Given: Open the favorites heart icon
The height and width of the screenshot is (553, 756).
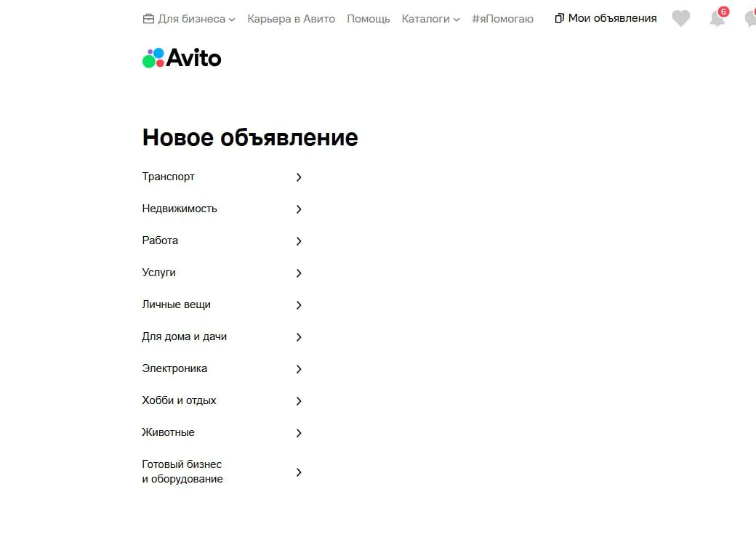Looking at the screenshot, I should coord(681,18).
